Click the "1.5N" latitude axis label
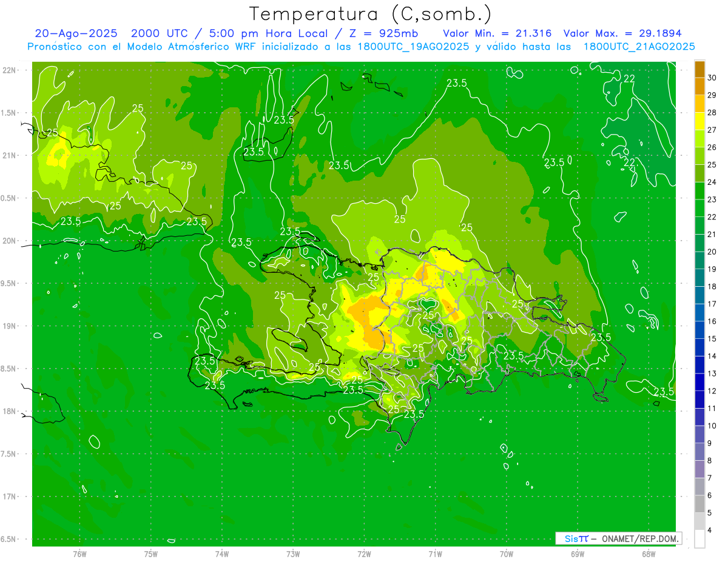Image resolution: width=728 pixels, height=562 pixels. (x=9, y=113)
